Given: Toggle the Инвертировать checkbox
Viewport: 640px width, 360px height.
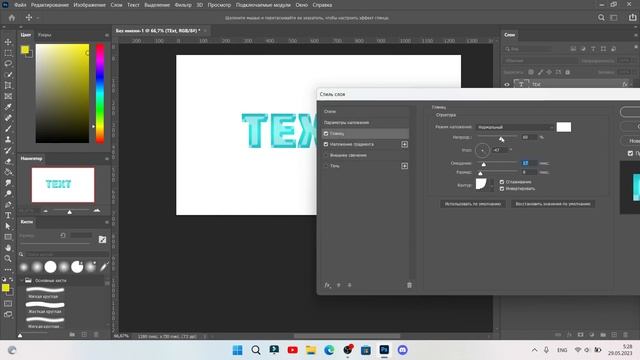Looking at the screenshot, I should 502,189.
